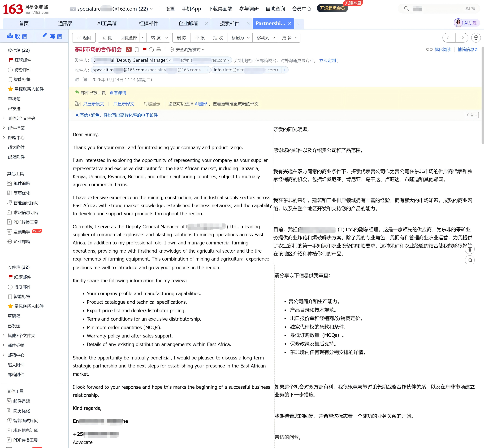Click the 举报 report button

pos(200,38)
